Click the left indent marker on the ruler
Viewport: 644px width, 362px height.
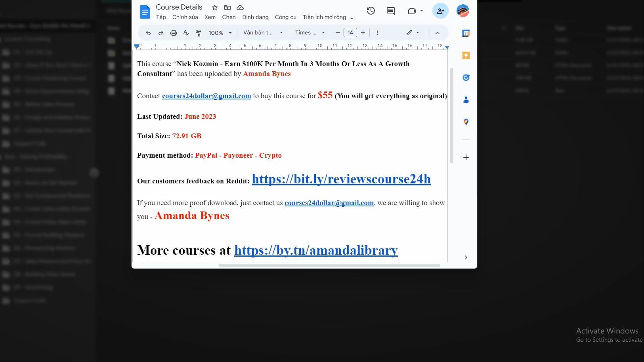coord(137,47)
